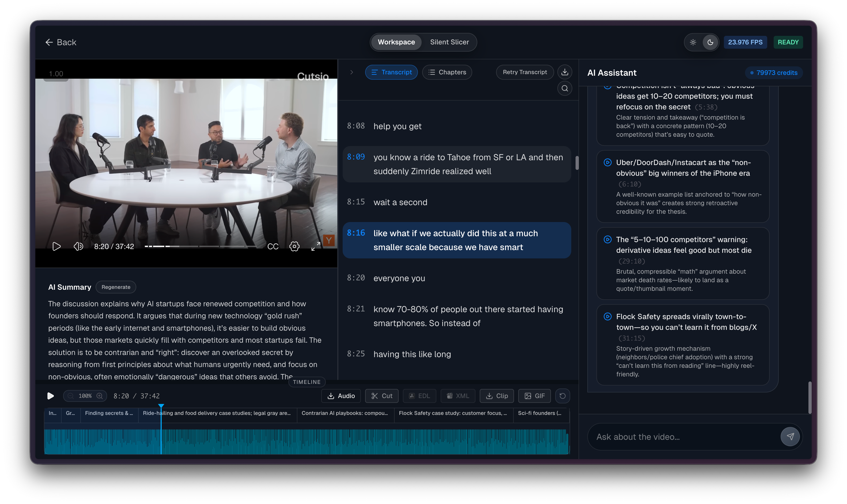Switch to the Chapters tab
This screenshot has width=847, height=504.
click(447, 72)
